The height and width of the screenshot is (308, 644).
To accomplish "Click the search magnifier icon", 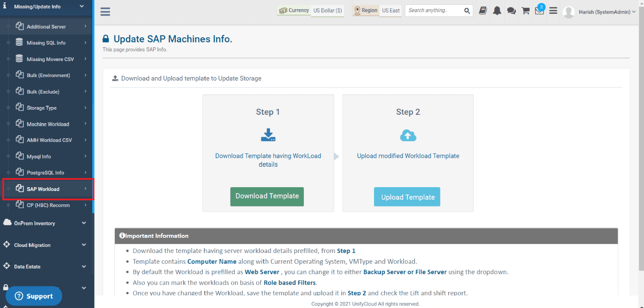I will [467, 11].
